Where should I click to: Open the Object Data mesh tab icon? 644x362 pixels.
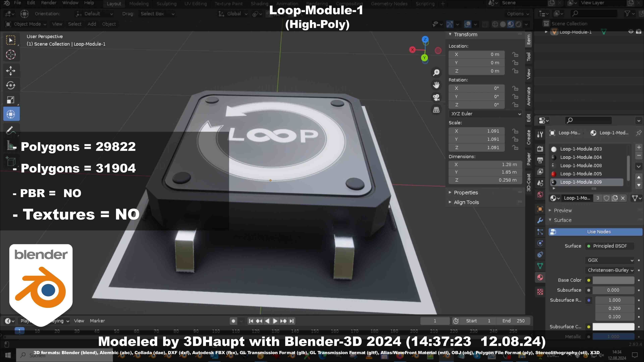(x=540, y=266)
